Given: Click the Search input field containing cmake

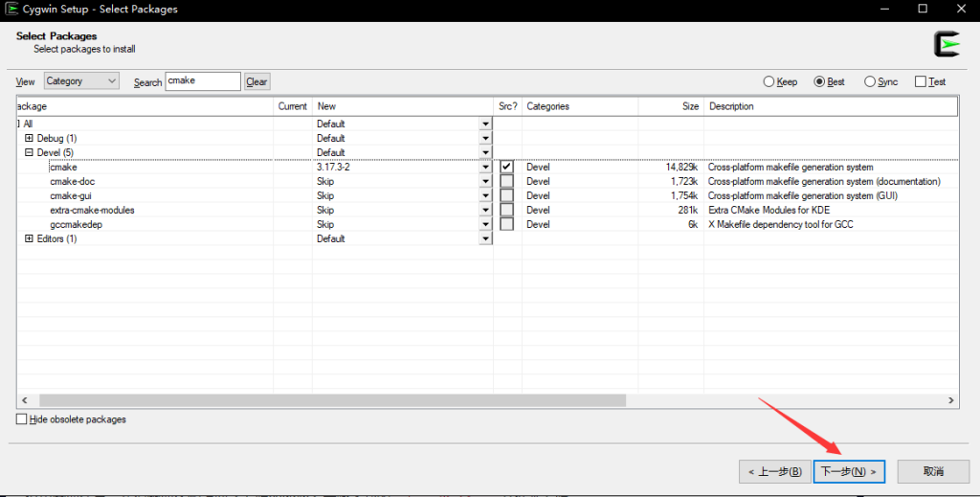Looking at the screenshot, I should pyautogui.click(x=203, y=81).
